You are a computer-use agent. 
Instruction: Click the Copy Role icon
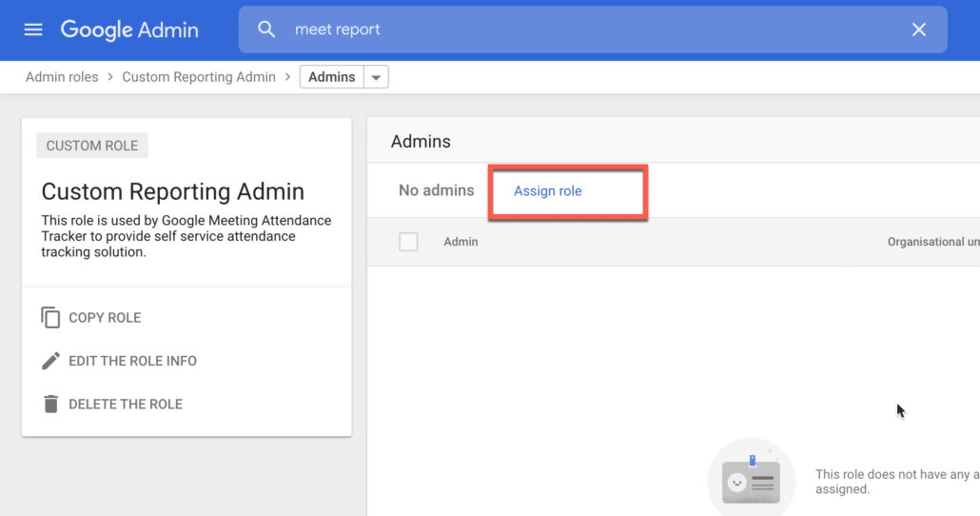(x=50, y=318)
